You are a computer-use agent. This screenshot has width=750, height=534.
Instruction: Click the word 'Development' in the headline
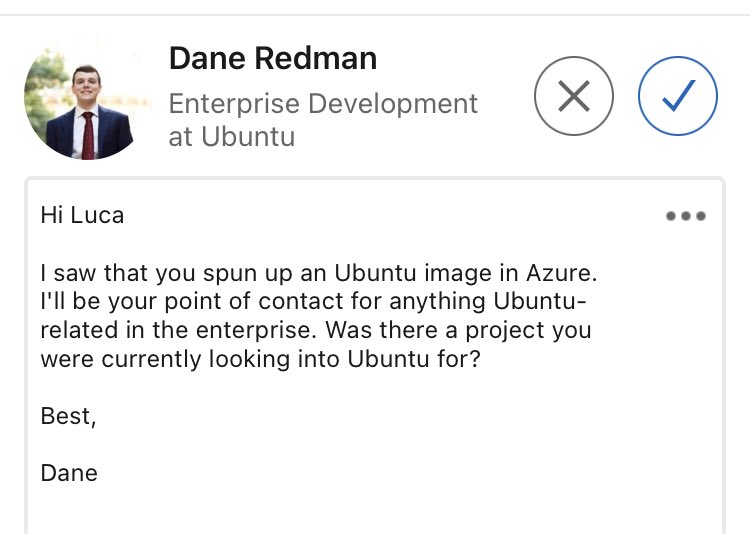(402, 104)
